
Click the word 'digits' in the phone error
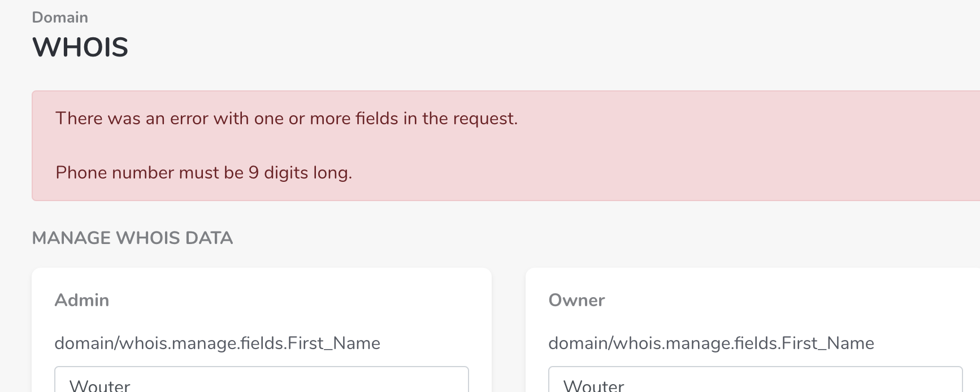[x=286, y=173]
